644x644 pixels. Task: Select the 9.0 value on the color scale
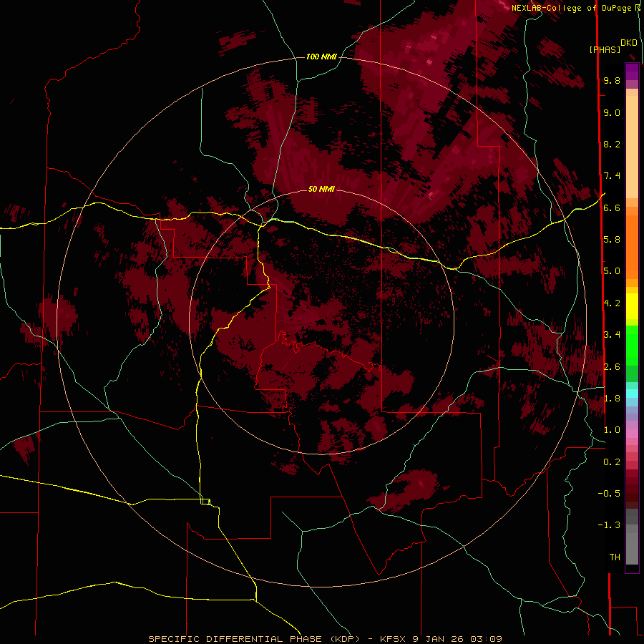(612, 113)
